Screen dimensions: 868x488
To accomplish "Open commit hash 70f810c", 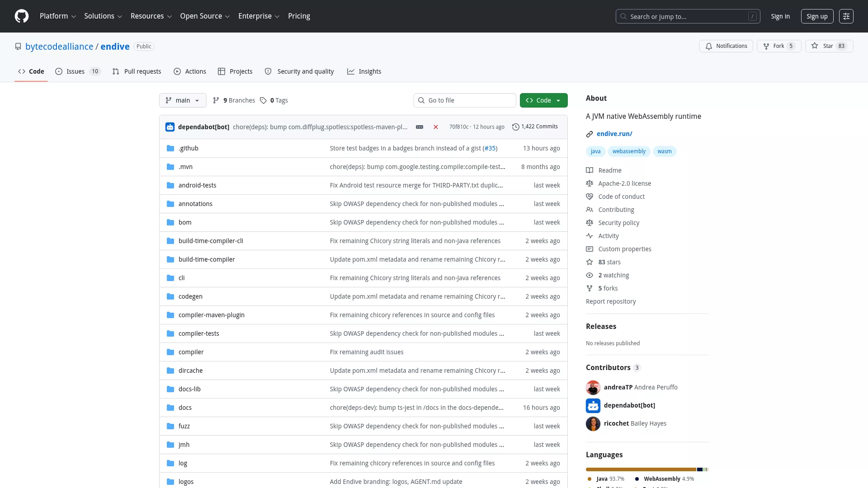I will pos(459,127).
